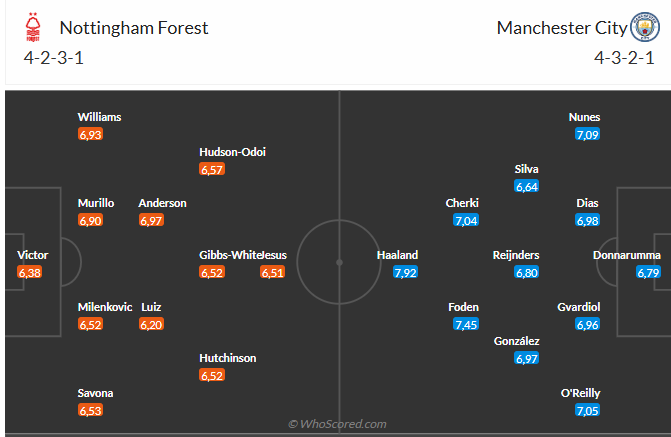Click the WhoScored.com watermark

click(x=337, y=424)
